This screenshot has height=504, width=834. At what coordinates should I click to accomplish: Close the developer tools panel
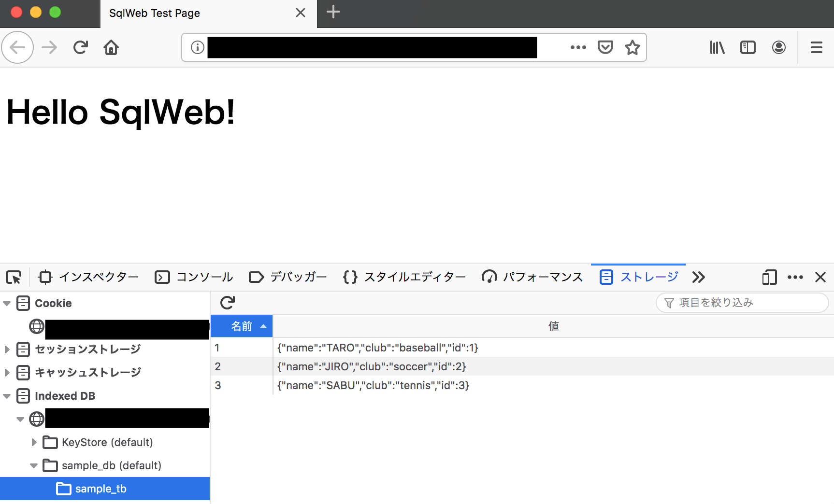[820, 277]
